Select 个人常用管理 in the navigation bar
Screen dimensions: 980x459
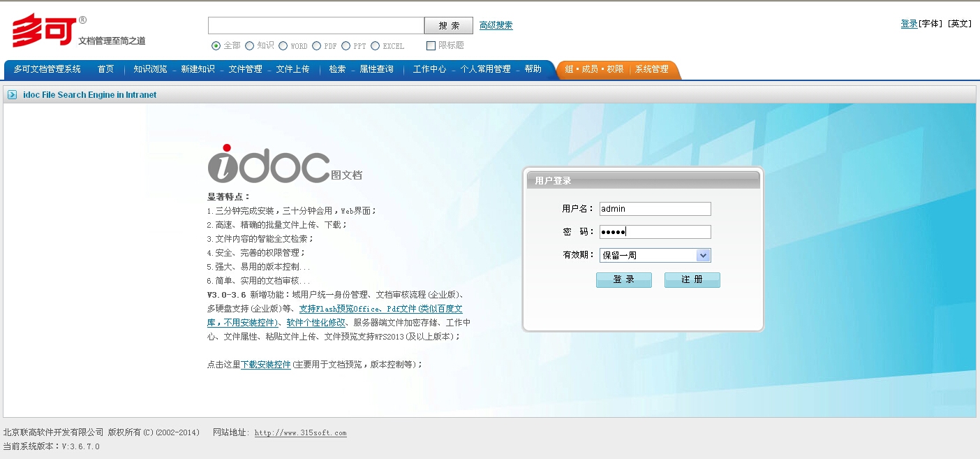(x=486, y=69)
